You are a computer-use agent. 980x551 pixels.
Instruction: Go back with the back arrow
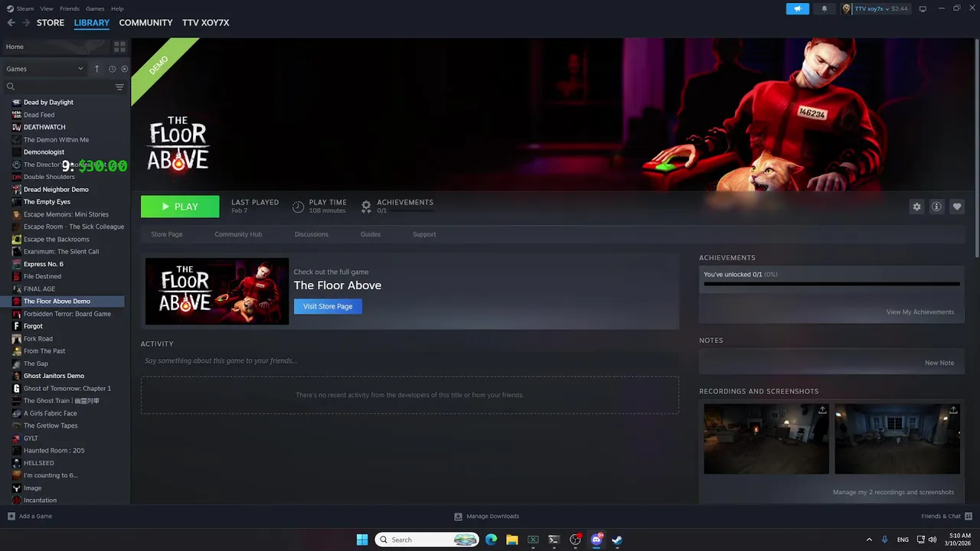click(11, 23)
